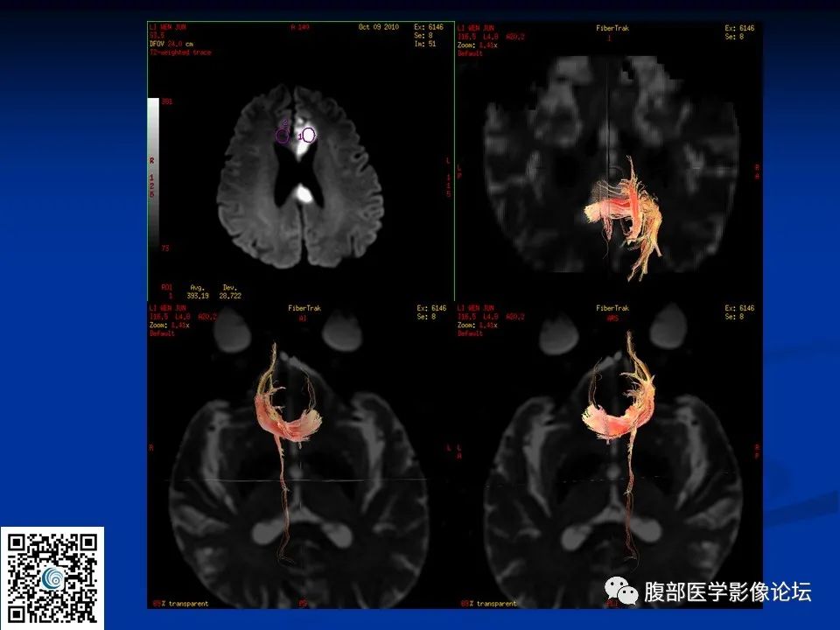The image size is (840, 630).
Task: Click the grayscale window-level bar
Action: 153,174
